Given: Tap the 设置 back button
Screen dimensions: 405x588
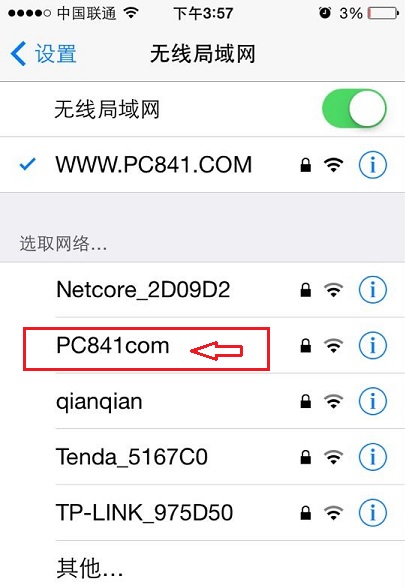Looking at the screenshot, I should click(44, 54).
